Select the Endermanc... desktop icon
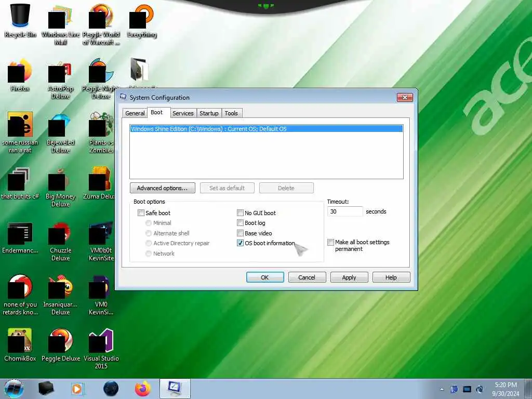 pos(20,237)
